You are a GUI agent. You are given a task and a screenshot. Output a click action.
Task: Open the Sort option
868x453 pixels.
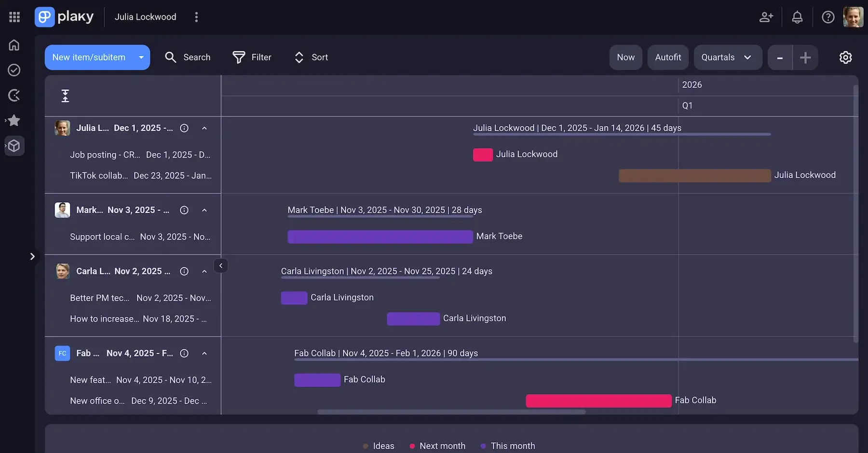pyautogui.click(x=311, y=57)
